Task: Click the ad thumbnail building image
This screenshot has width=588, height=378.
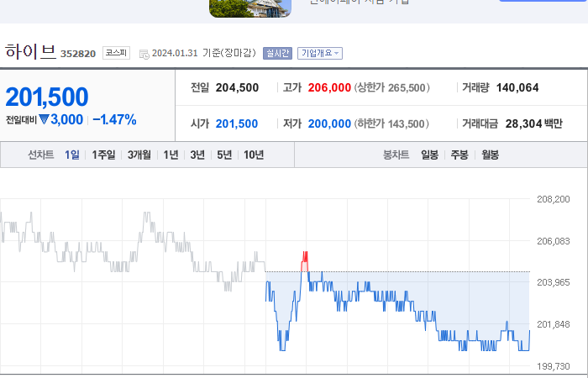Action: coord(250,8)
